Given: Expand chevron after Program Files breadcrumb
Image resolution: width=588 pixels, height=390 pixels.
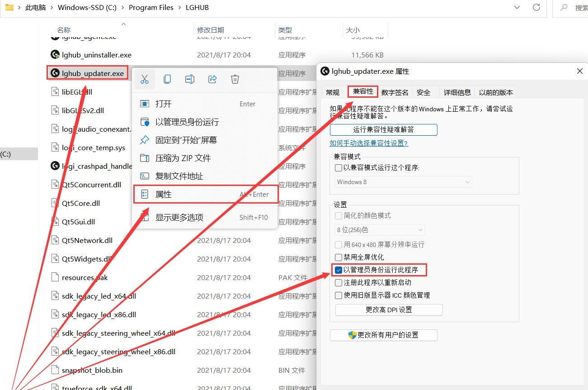Looking at the screenshot, I should [x=180, y=8].
